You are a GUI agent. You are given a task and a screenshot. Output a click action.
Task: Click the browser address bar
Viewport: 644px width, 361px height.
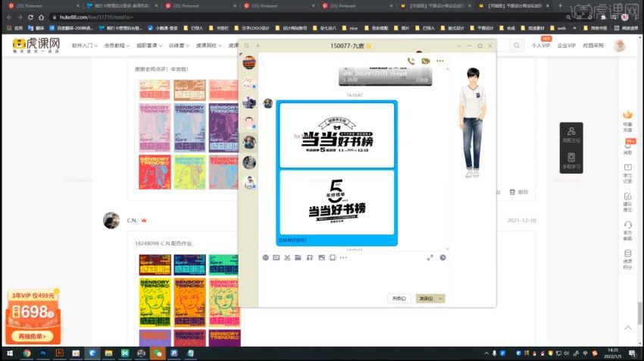pos(304,17)
